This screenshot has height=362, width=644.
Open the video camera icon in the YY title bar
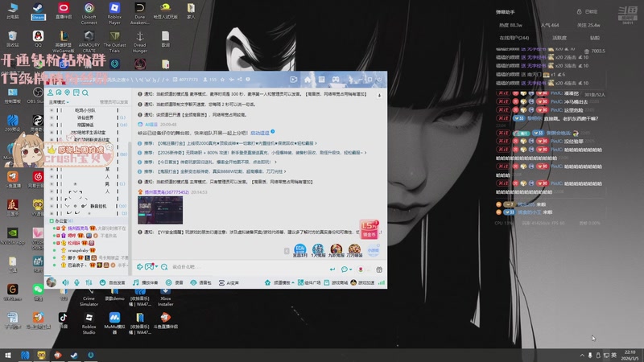[x=294, y=80]
